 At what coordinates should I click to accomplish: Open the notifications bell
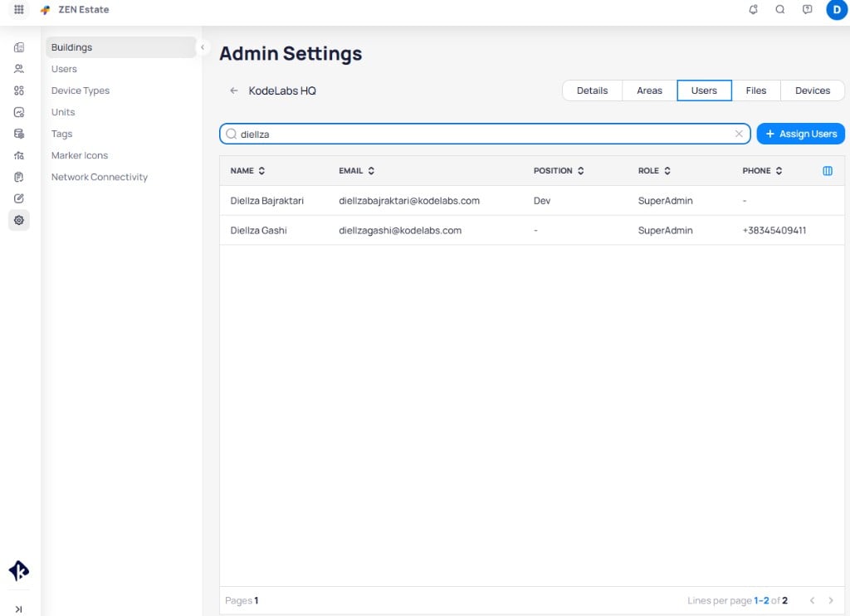[x=753, y=9]
